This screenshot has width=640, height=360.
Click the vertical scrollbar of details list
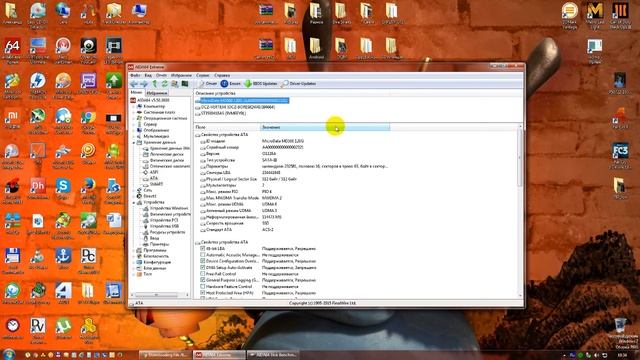pyautogui.click(x=520, y=211)
